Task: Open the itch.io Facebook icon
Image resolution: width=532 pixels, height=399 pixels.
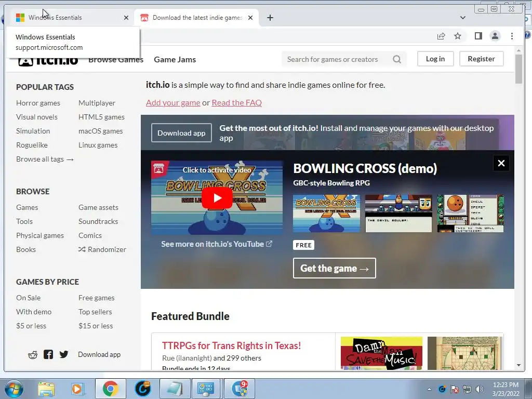Action: (48, 354)
